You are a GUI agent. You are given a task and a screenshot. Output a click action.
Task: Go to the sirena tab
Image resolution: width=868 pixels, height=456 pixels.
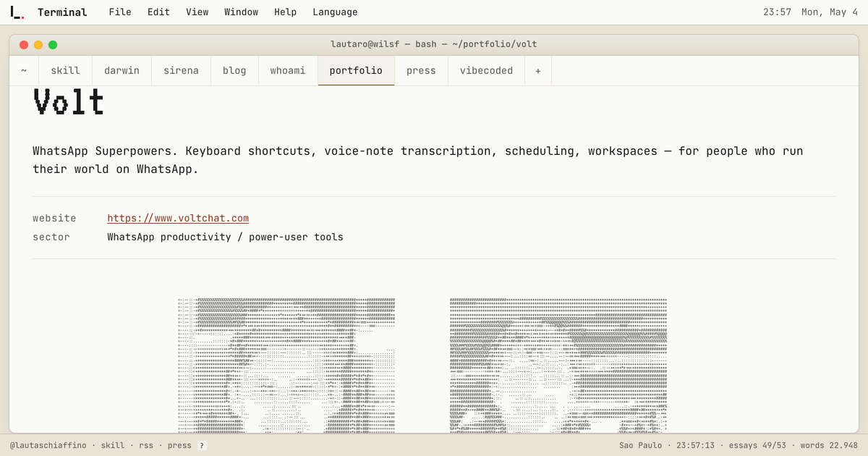click(x=181, y=71)
